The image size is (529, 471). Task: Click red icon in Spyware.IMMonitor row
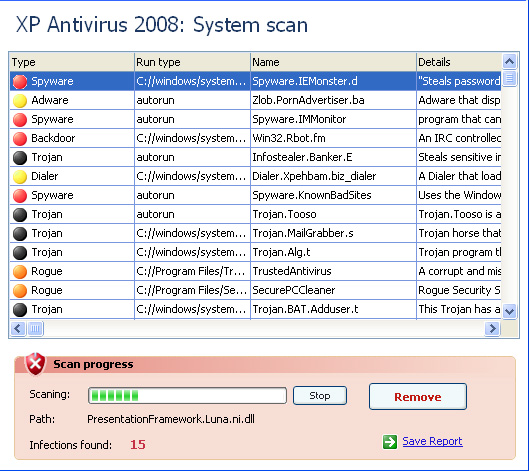click(x=20, y=120)
